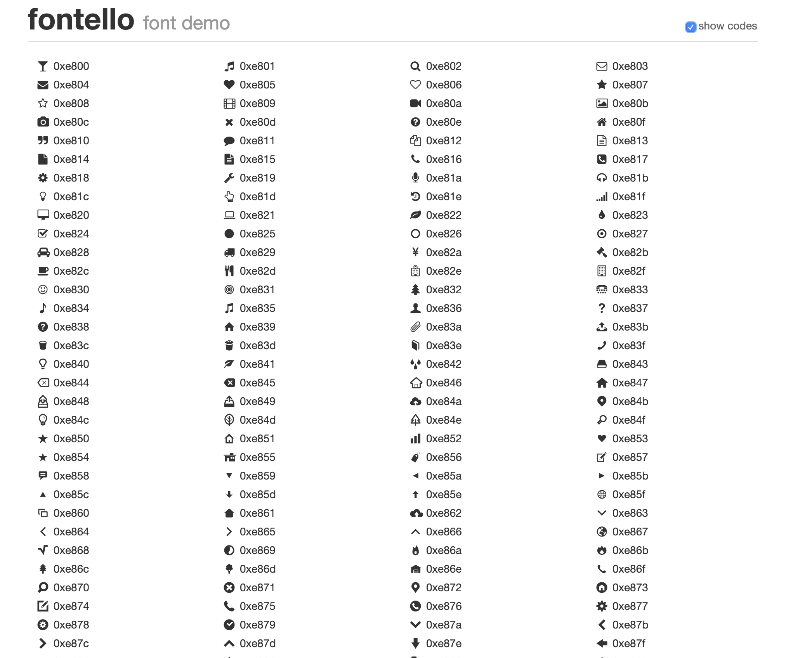Image resolution: width=812 pixels, height=658 pixels.
Task: Select the circled checkmark icon 0xe879
Action: pyautogui.click(x=229, y=625)
